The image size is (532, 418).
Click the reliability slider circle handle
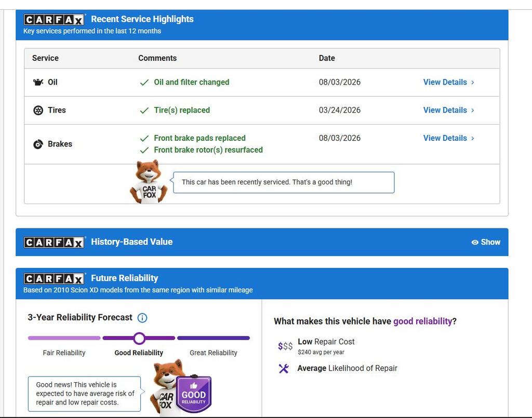point(139,338)
